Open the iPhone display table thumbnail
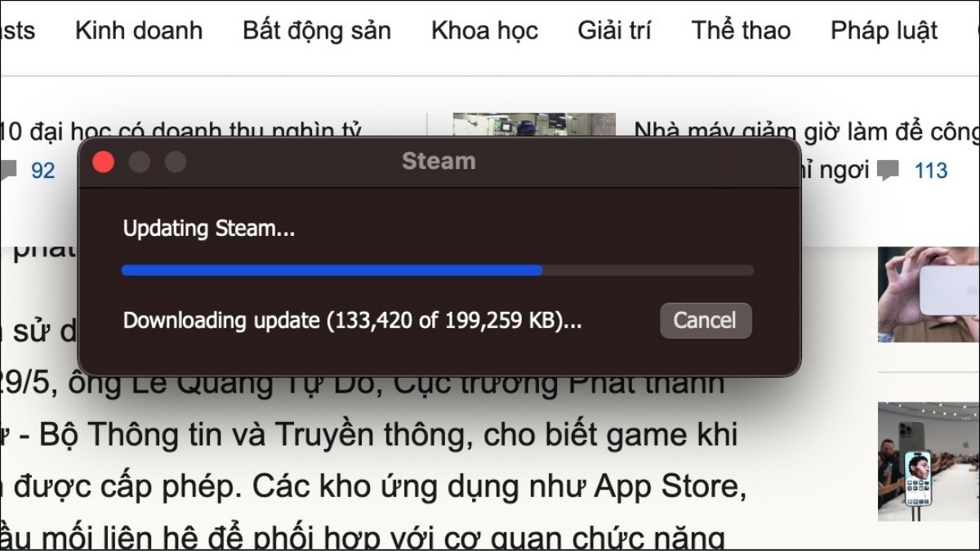 click(x=929, y=461)
